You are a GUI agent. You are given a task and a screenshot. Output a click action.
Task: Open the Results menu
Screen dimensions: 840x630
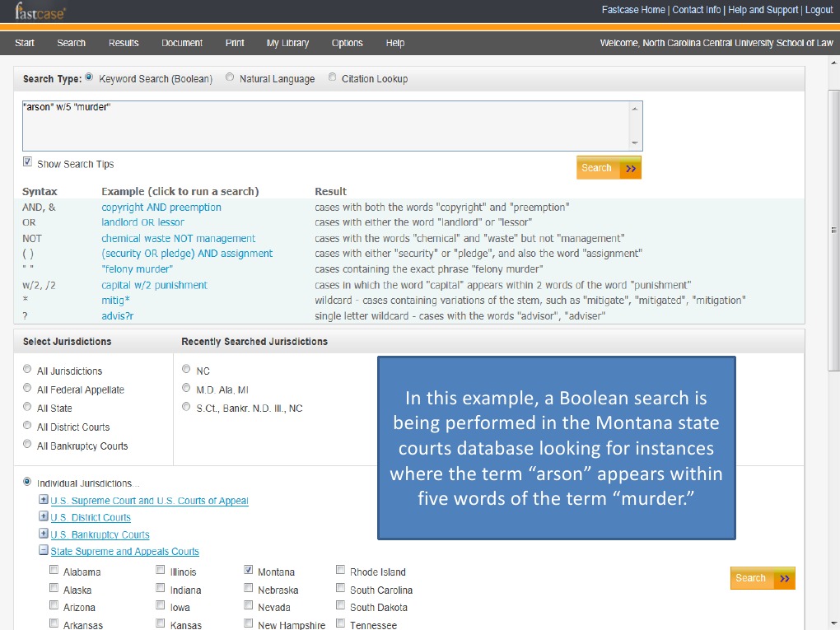pos(124,43)
